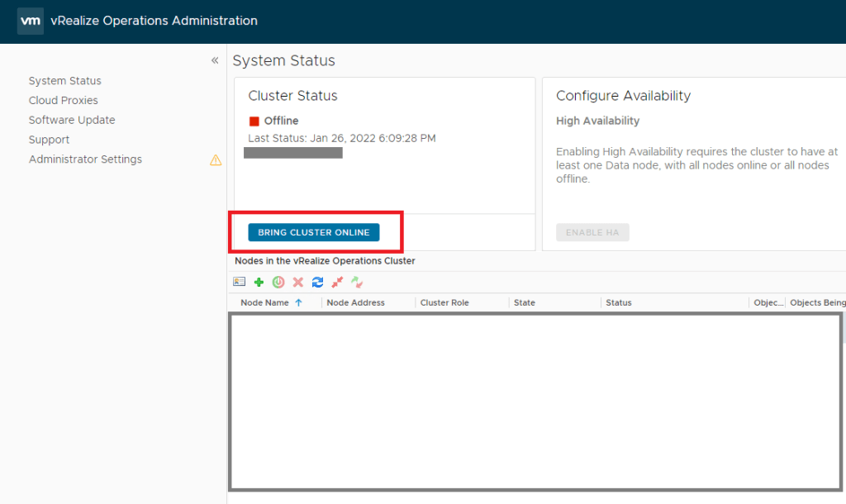Viewport: 846px width, 504px height.
Task: Collapse the left navigation sidebar
Action: pyautogui.click(x=215, y=60)
